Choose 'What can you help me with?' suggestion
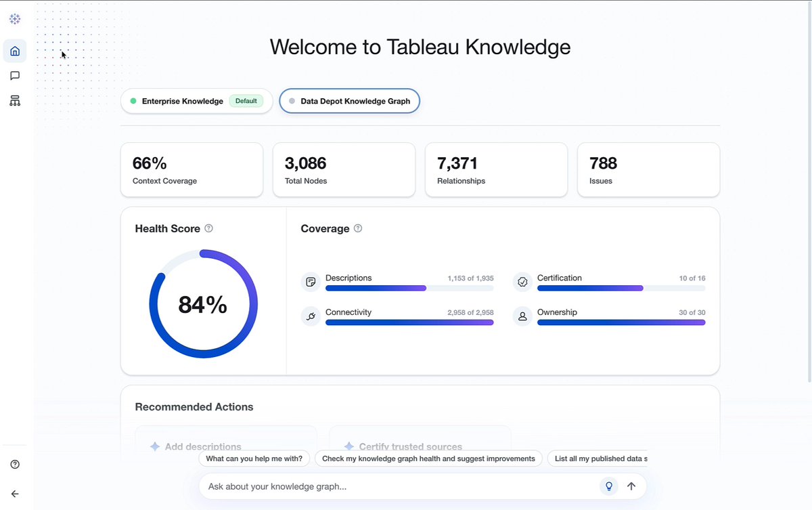This screenshot has height=510, width=812. [254, 459]
